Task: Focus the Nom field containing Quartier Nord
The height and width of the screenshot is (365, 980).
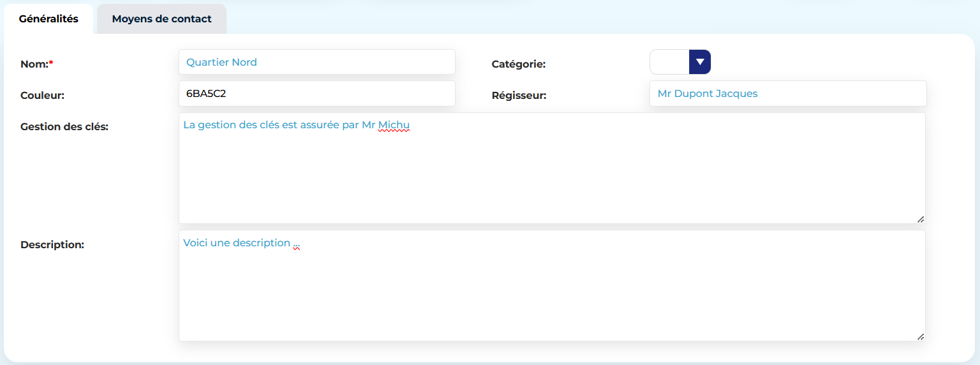Action: (316, 63)
